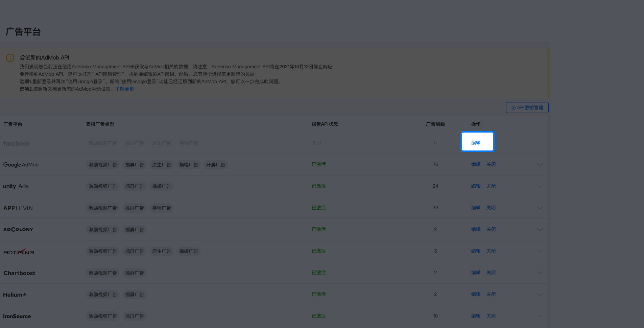The width and height of the screenshot is (644, 328).
Task: Click the ironSource logo
Action: point(17,317)
